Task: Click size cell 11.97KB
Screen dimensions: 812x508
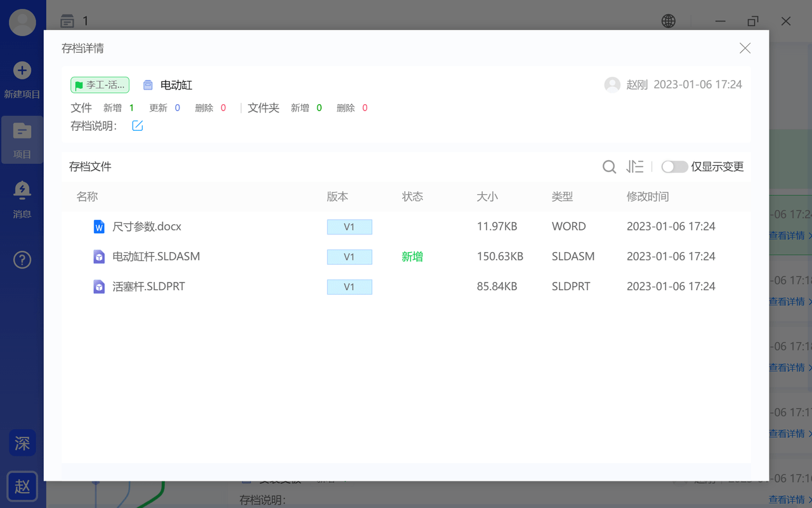Action: pos(497,227)
